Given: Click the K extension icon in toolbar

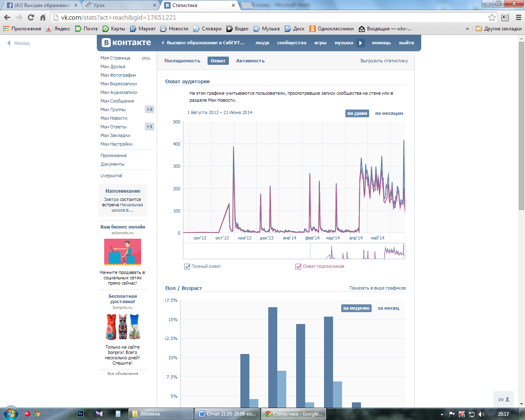Looking at the screenshot, I should pyautogui.click(x=505, y=17).
